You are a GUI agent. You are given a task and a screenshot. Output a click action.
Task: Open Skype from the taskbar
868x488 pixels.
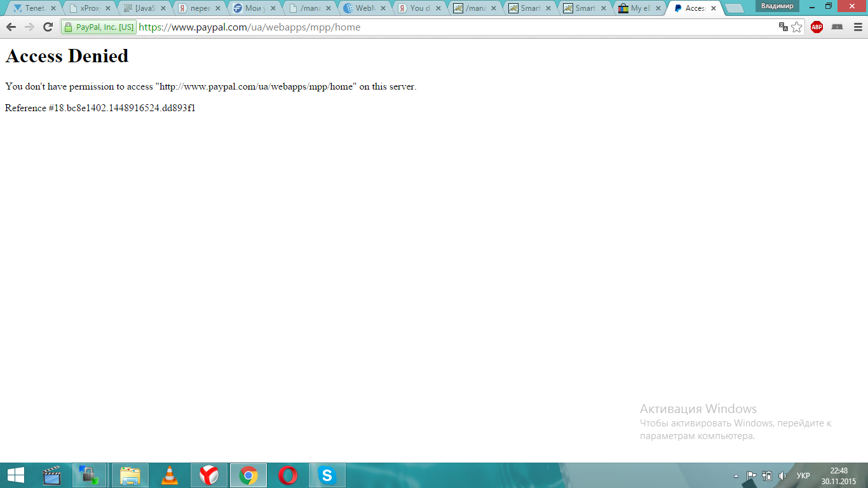[x=327, y=475]
